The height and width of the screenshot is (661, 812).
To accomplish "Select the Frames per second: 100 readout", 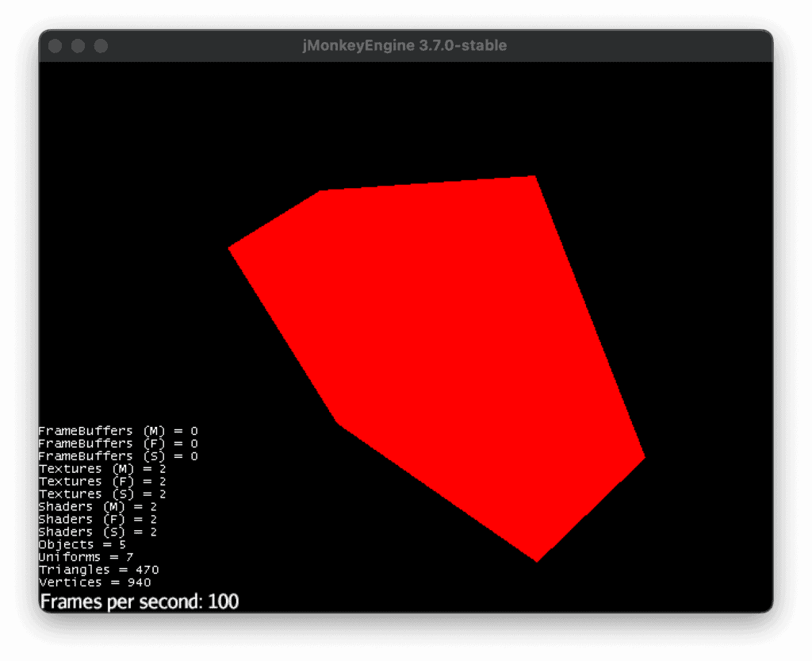I will coord(140,601).
